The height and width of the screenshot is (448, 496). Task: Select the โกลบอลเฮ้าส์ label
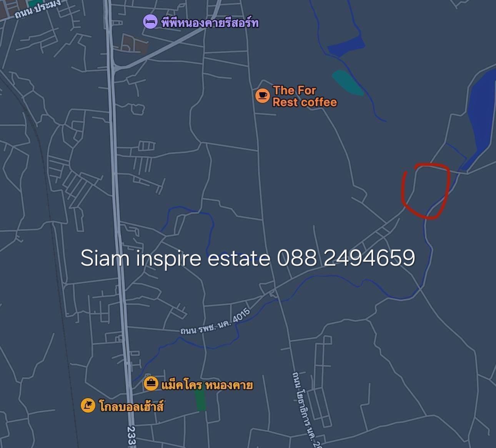(x=131, y=406)
